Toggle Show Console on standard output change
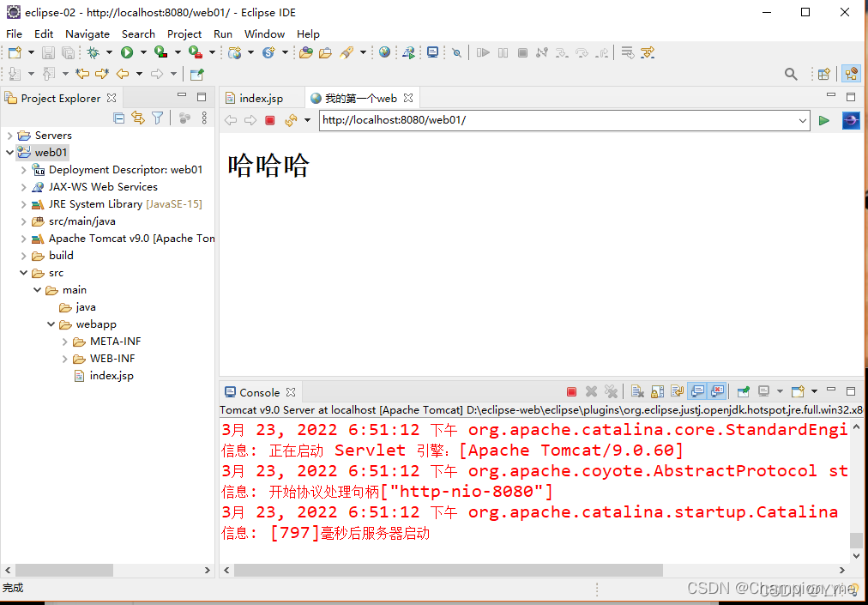This screenshot has width=868, height=605. (698, 391)
